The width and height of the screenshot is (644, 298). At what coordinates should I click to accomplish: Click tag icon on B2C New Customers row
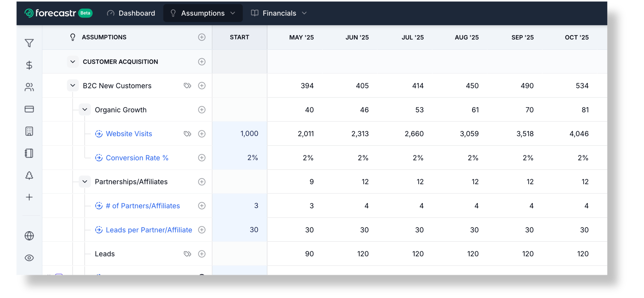point(187,85)
